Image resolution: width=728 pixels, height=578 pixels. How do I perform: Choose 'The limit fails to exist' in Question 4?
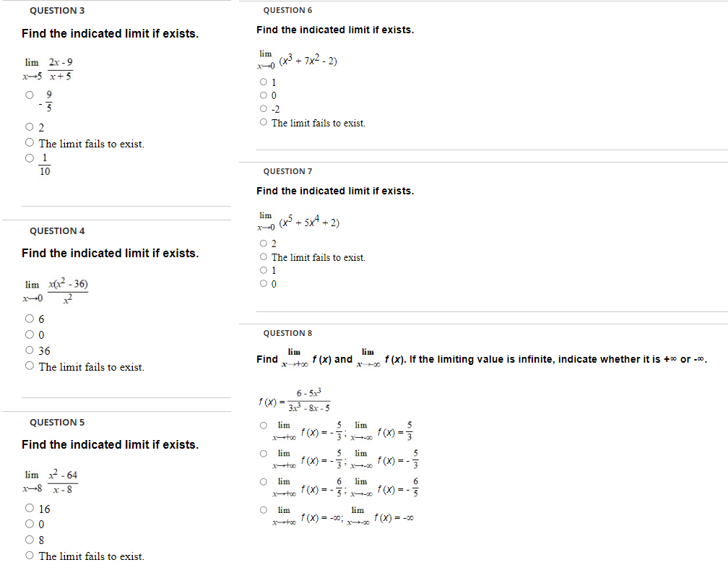29,366
